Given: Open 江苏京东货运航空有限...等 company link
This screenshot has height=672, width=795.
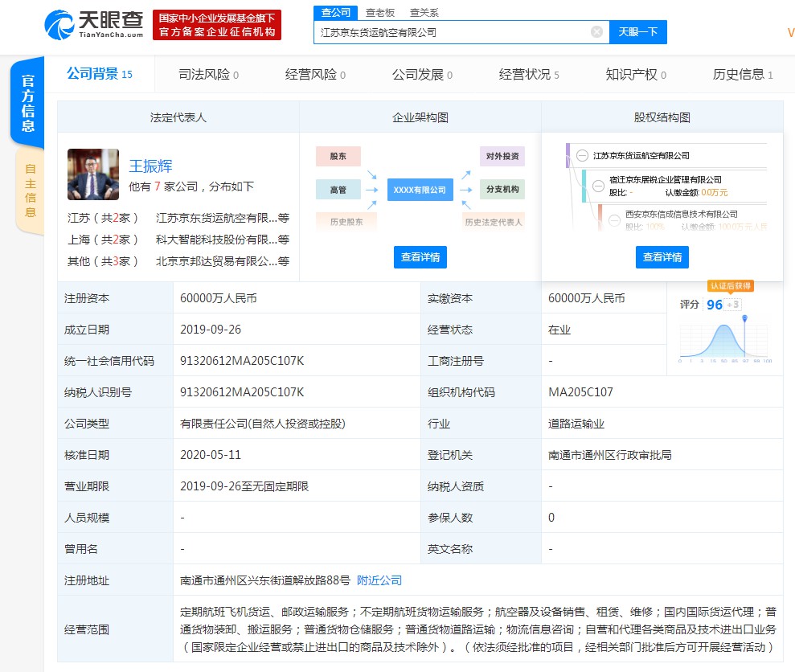Looking at the screenshot, I should pyautogui.click(x=223, y=218).
